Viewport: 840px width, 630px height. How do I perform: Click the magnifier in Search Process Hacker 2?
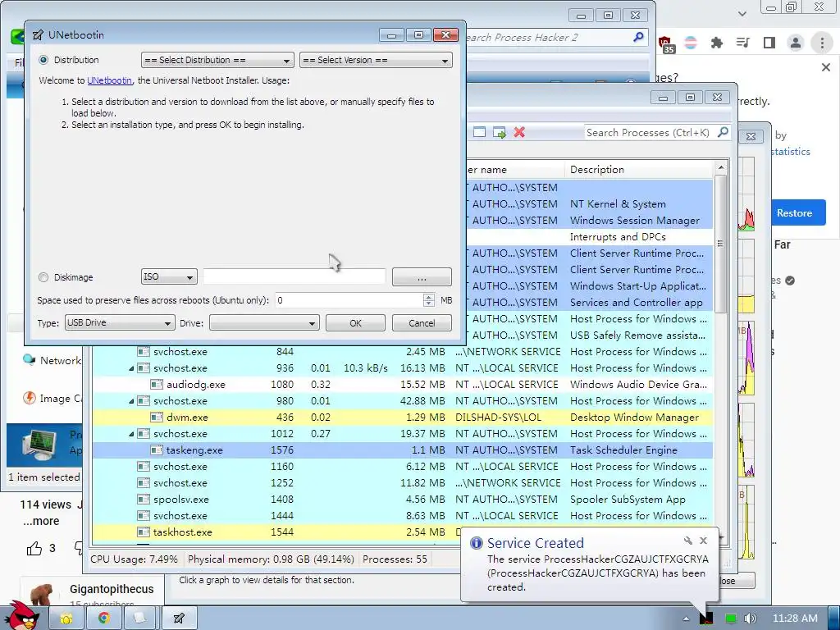[x=638, y=37]
